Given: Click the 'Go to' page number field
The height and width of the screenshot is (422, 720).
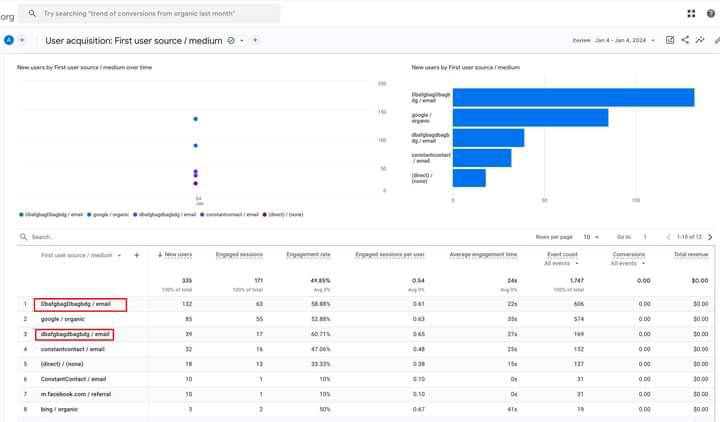Looking at the screenshot, I should pos(645,237).
